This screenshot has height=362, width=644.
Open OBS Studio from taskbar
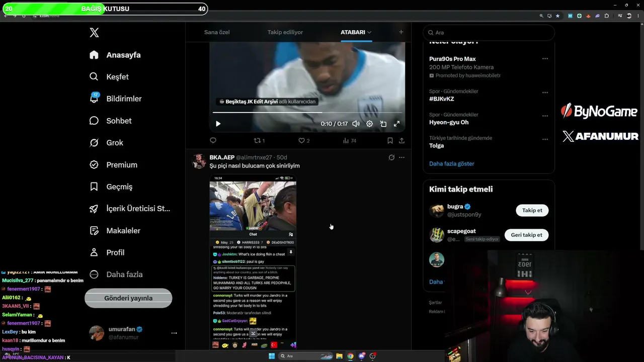point(372,356)
